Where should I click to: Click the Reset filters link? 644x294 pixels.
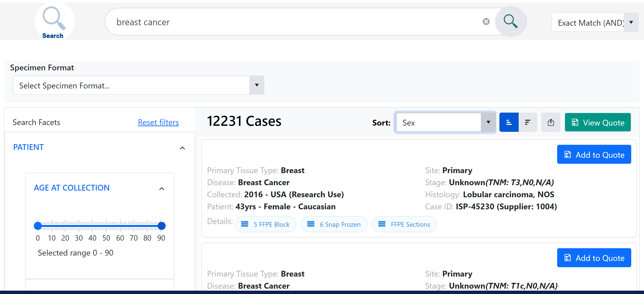pos(158,122)
